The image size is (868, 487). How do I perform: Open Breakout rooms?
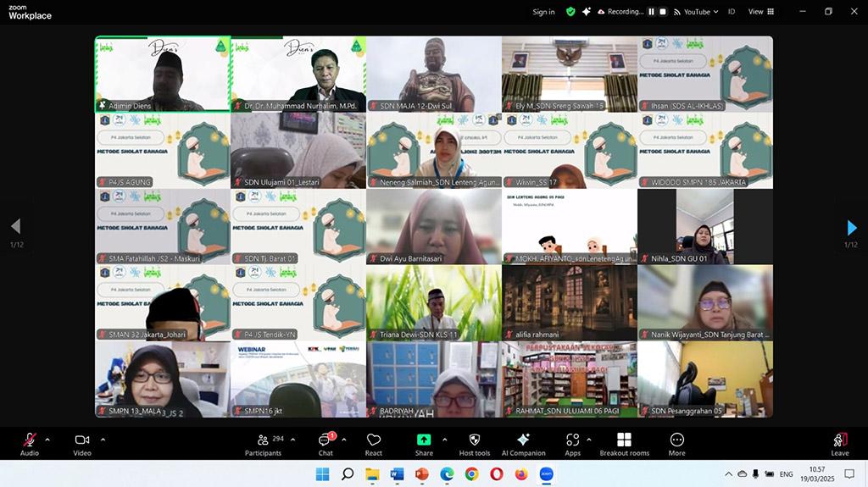pyautogui.click(x=624, y=443)
